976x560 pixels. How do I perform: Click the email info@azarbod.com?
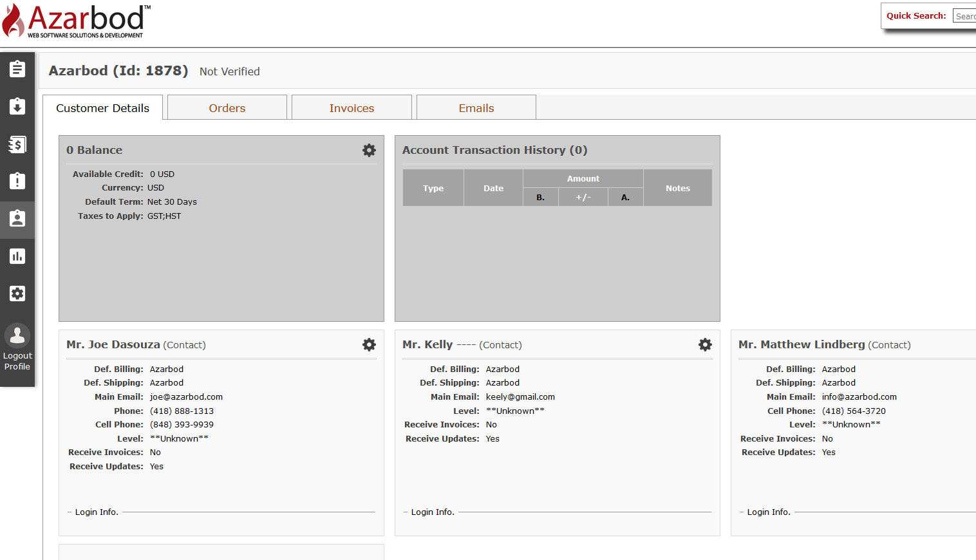(x=859, y=397)
